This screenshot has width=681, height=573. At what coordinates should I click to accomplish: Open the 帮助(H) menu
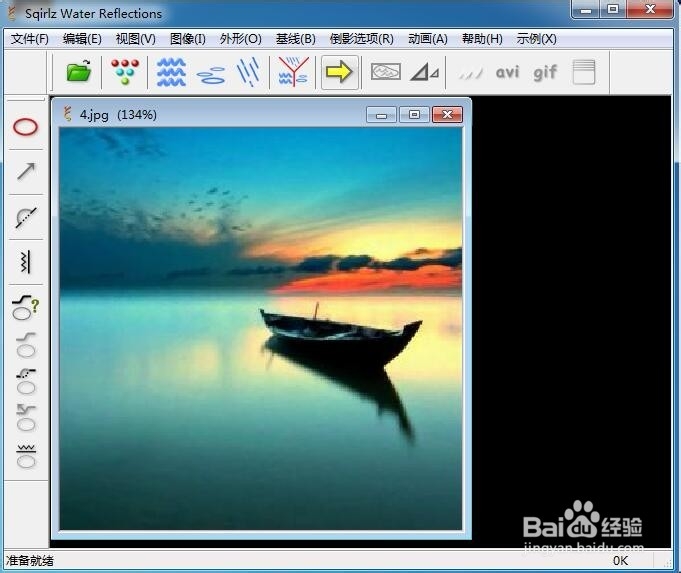[x=482, y=39]
